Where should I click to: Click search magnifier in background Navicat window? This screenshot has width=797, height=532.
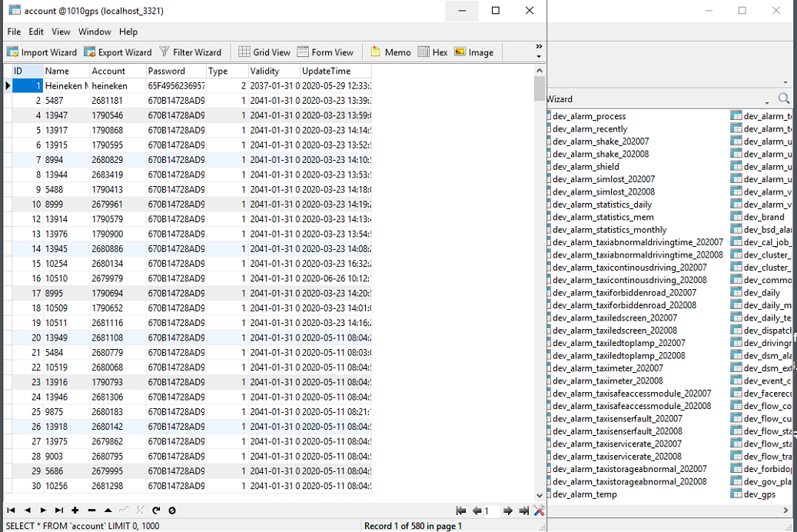(x=784, y=98)
